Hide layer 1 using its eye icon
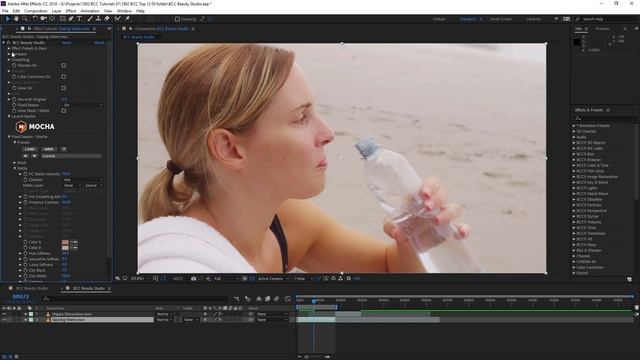The height and width of the screenshot is (360, 640). click(4, 314)
